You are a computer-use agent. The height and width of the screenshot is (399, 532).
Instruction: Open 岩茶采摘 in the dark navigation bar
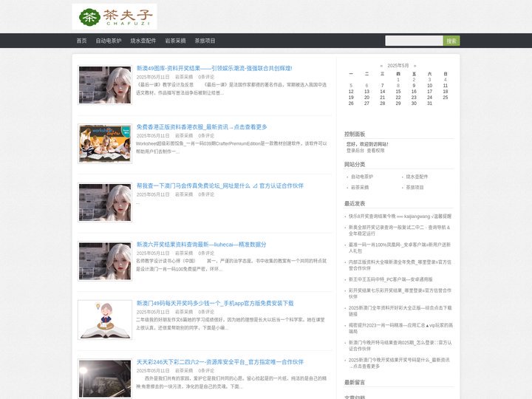[x=175, y=41]
